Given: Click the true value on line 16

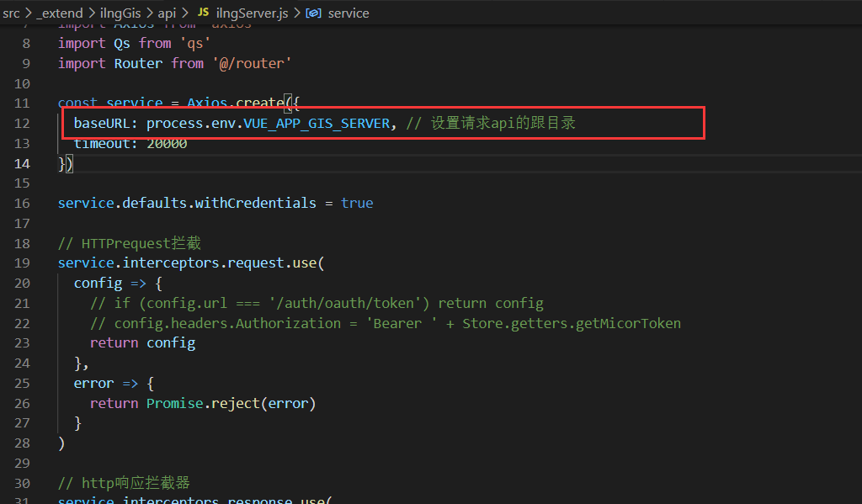Looking at the screenshot, I should point(357,204).
